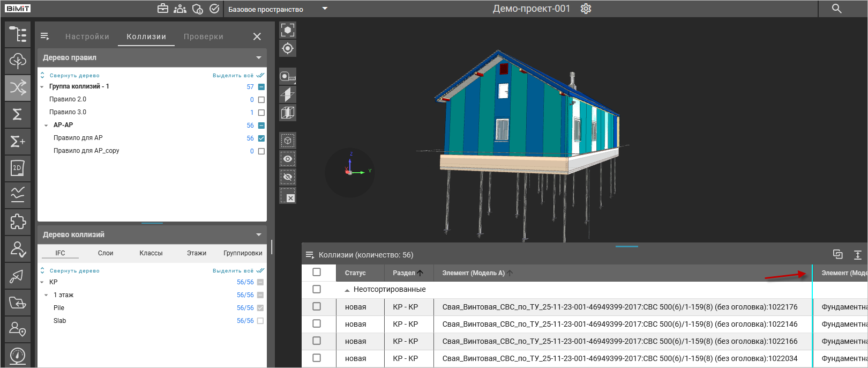Tick the Slab checkbox in collision tree
This screenshot has width=868, height=368.
click(x=260, y=321)
